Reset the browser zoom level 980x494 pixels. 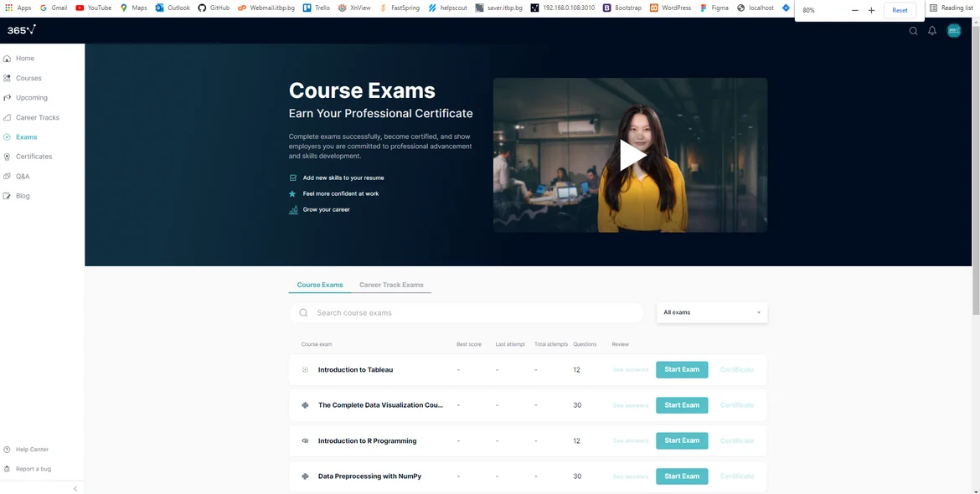click(900, 10)
